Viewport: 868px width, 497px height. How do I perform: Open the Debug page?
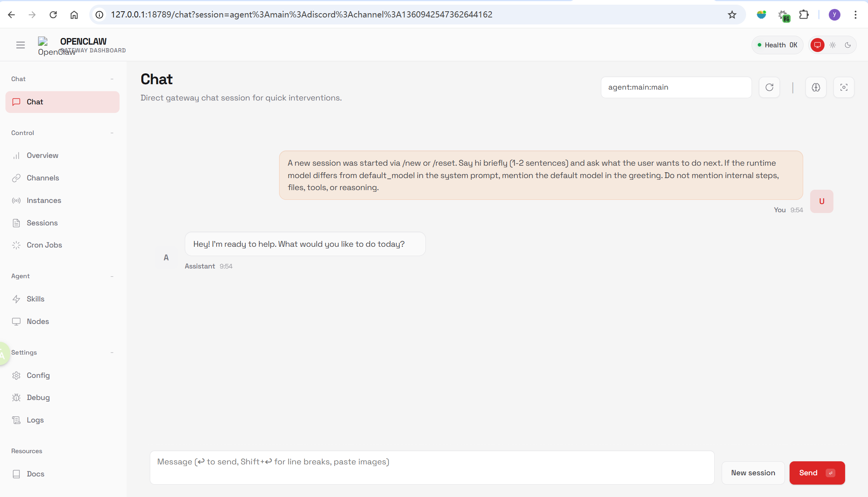pyautogui.click(x=38, y=397)
